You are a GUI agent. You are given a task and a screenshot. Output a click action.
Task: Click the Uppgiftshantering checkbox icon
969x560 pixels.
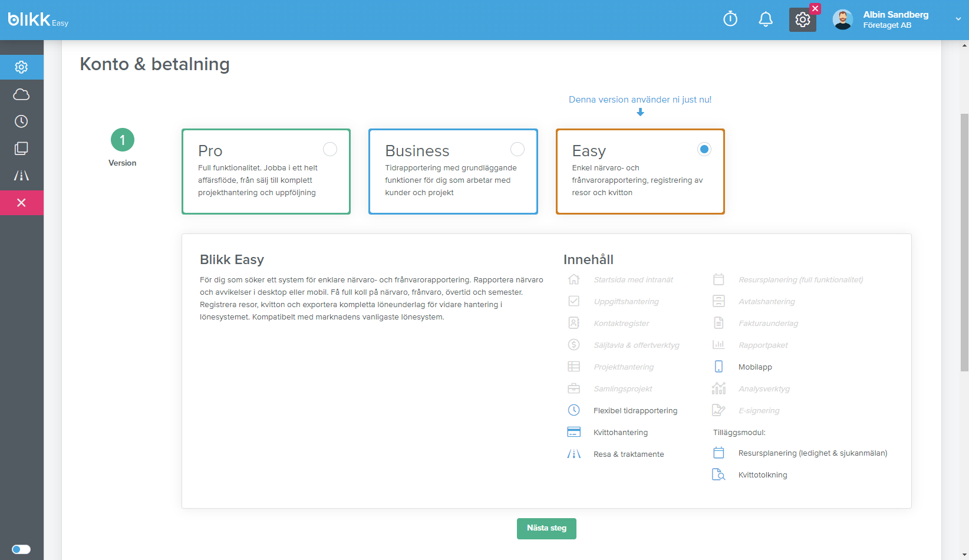click(x=574, y=301)
